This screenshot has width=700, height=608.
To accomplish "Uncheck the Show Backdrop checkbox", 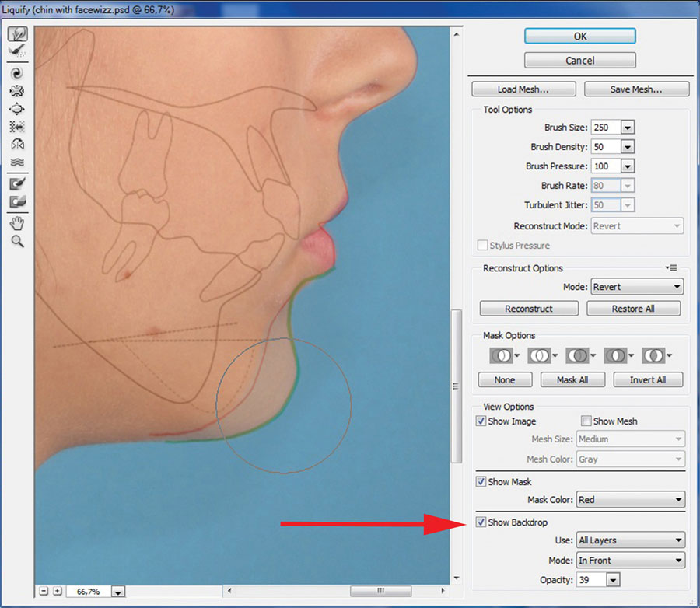I will [481, 522].
